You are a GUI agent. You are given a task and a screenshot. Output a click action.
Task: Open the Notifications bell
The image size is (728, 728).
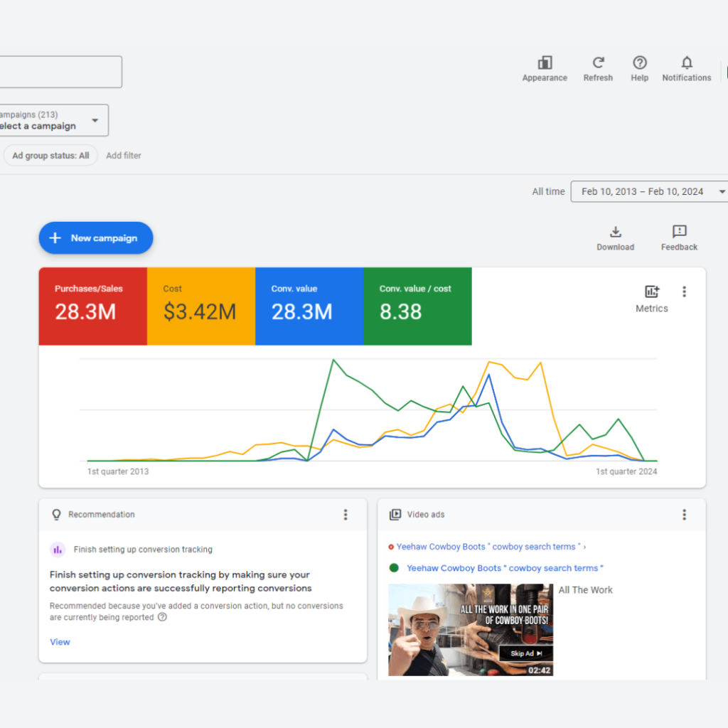click(x=686, y=64)
